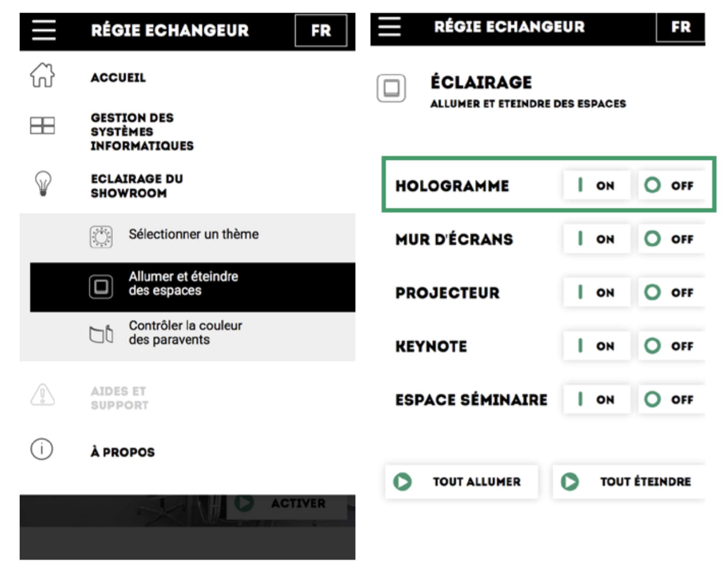
Task: Open the hamburger menu in right panel
Action: tap(389, 27)
